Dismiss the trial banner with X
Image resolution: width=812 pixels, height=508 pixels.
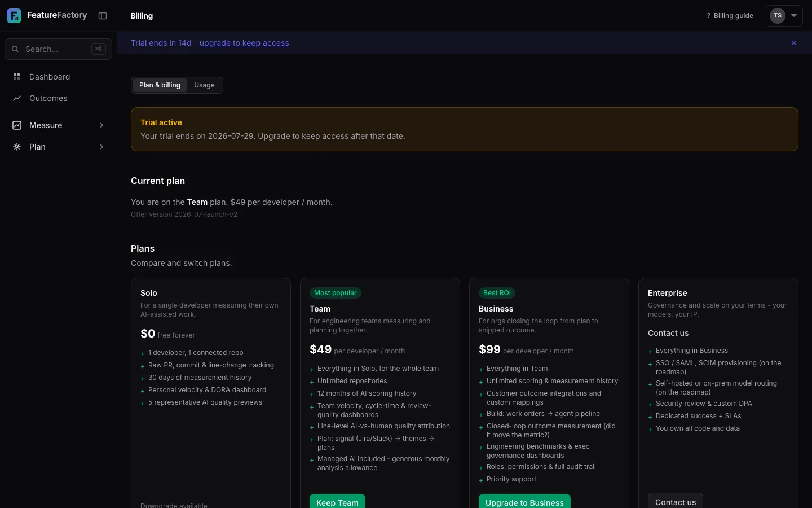coord(794,43)
